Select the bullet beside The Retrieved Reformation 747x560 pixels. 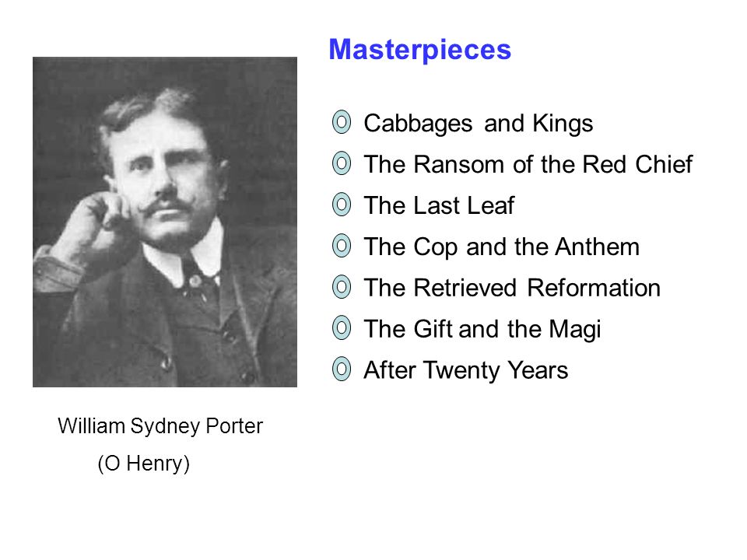[341, 287]
